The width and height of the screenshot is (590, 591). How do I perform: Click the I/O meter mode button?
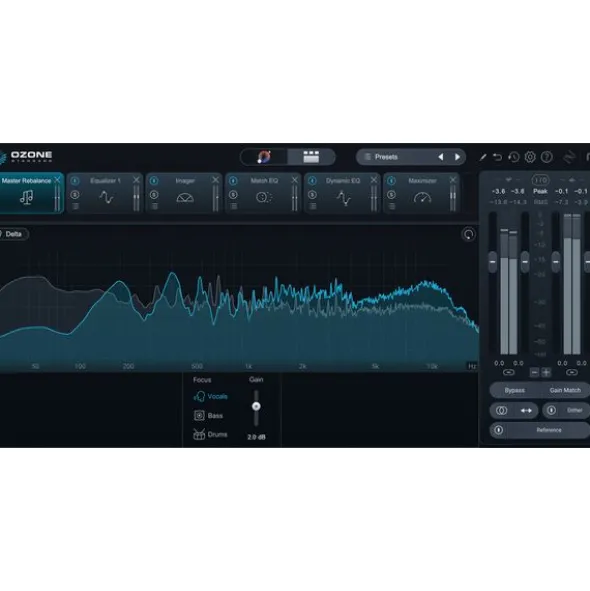(540, 180)
